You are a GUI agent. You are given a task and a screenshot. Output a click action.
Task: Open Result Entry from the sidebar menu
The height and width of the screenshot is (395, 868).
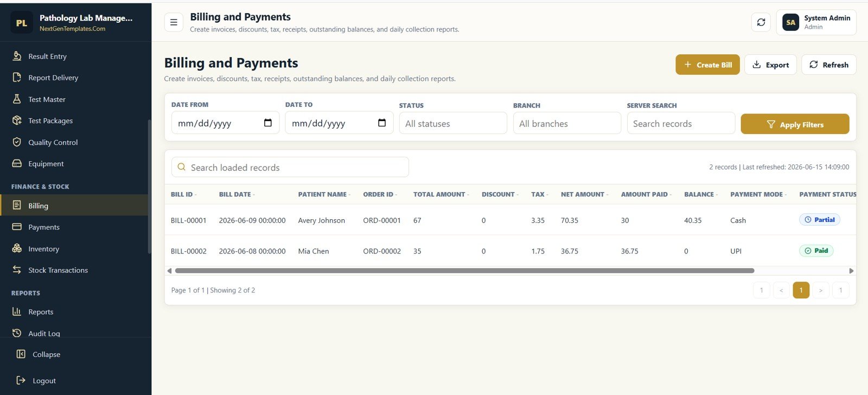(x=74, y=56)
